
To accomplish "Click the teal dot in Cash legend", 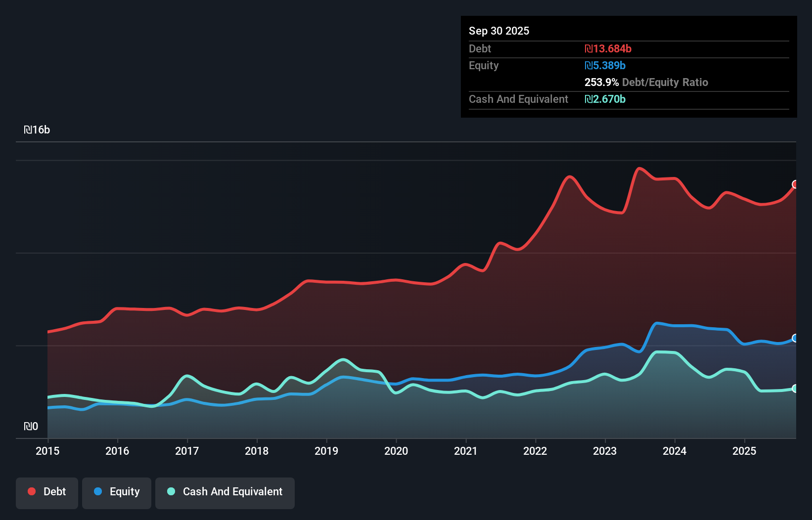I will (x=171, y=491).
